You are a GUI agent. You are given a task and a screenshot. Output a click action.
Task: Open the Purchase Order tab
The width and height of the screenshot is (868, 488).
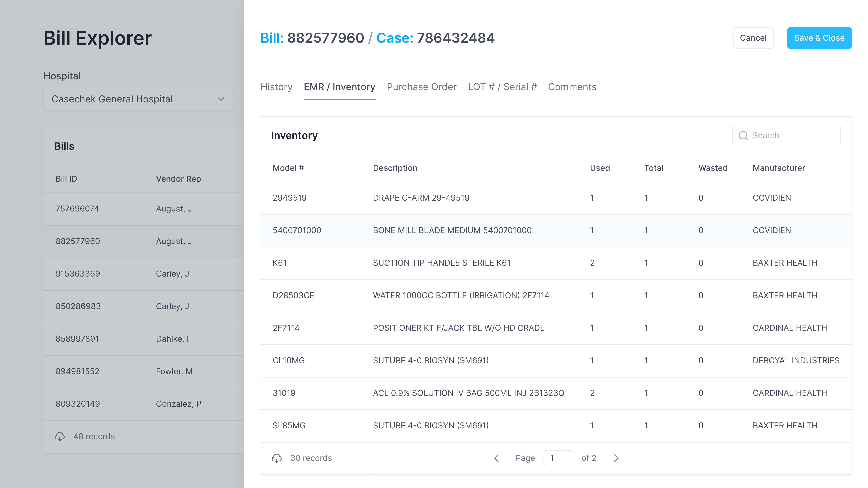pyautogui.click(x=421, y=87)
